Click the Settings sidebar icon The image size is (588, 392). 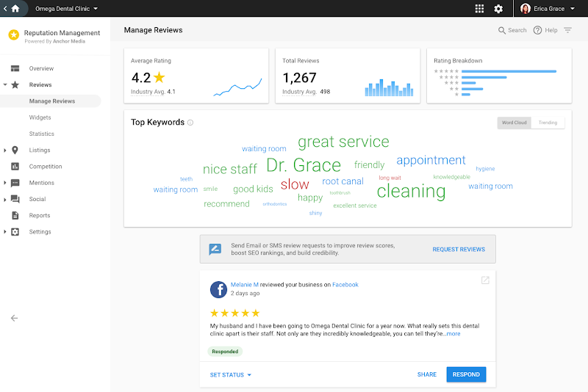point(15,232)
